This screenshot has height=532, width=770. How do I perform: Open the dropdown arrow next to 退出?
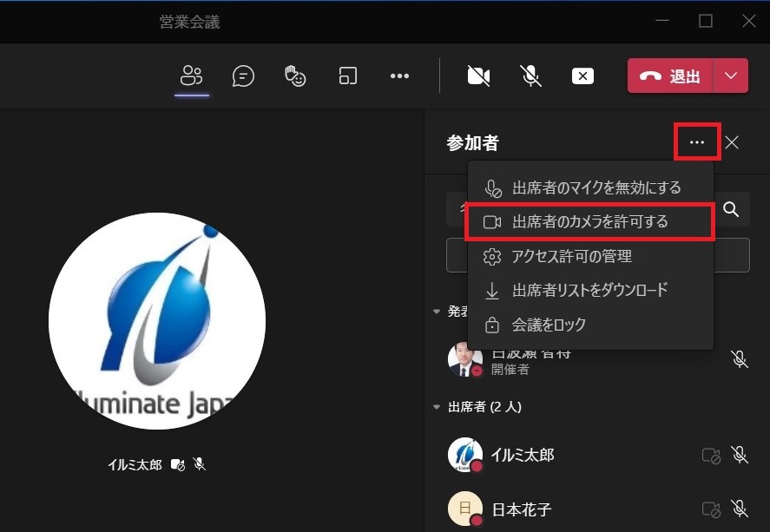coord(731,76)
